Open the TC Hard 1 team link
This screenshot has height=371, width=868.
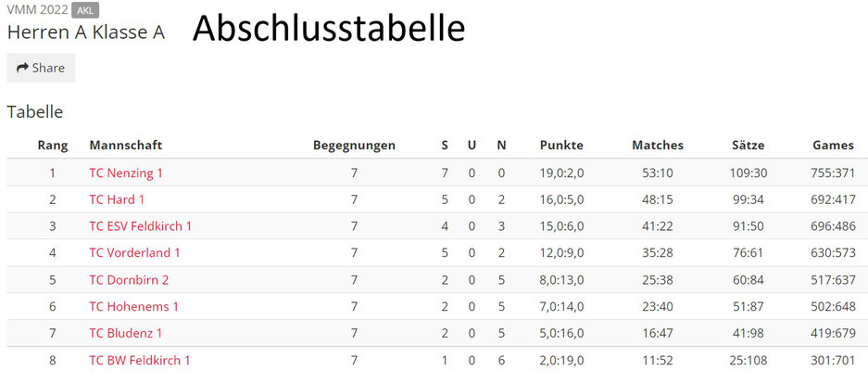click(116, 199)
